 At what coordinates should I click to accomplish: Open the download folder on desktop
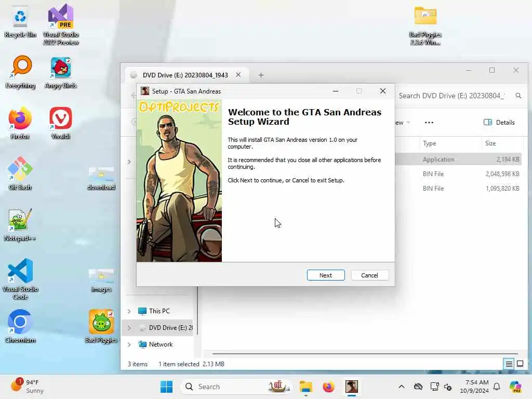[x=101, y=178]
